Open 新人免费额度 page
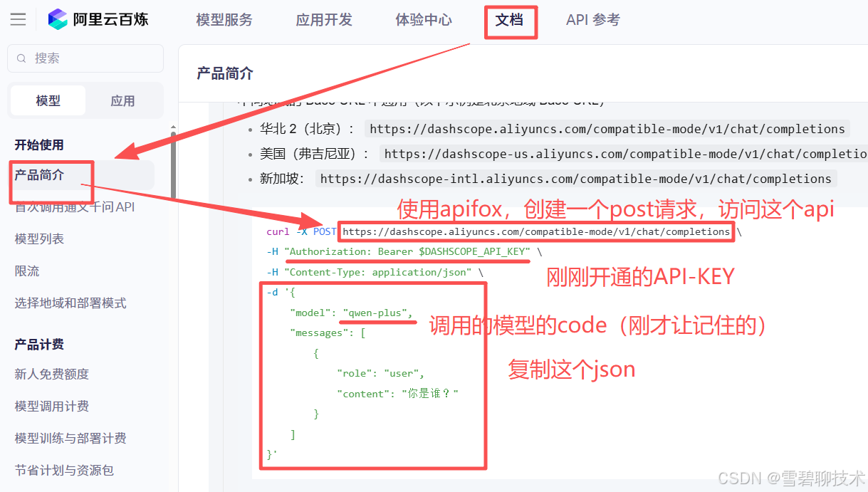 (52, 375)
